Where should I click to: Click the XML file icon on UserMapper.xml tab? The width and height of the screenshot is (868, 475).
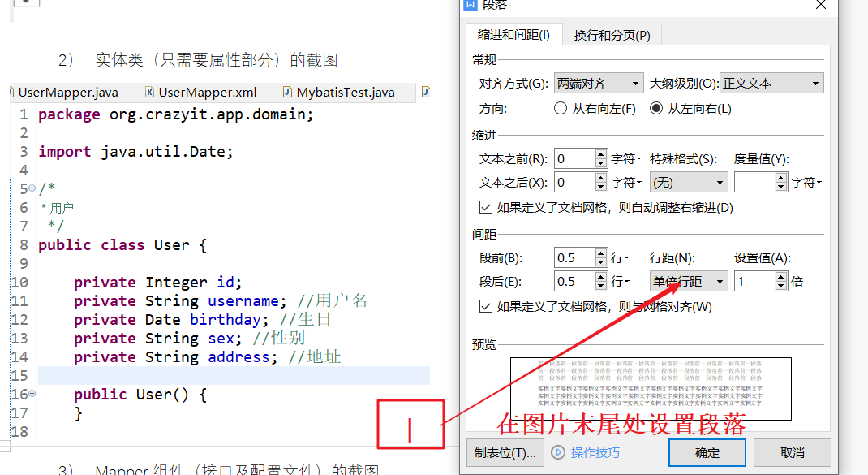point(149,92)
